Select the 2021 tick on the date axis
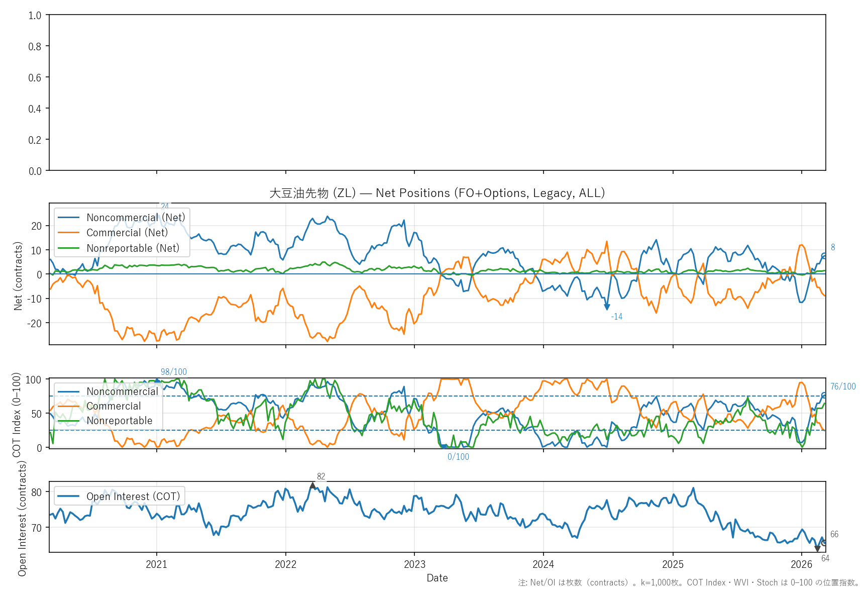868x593 pixels. coord(156,564)
